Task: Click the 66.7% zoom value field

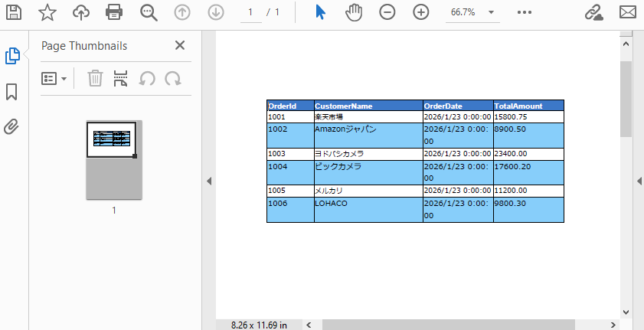Action: [463, 12]
